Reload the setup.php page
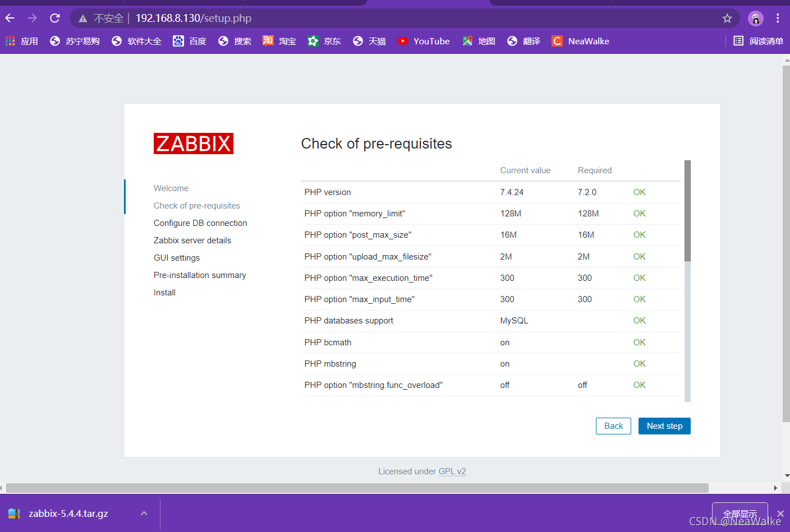The image size is (790, 532). coord(54,18)
